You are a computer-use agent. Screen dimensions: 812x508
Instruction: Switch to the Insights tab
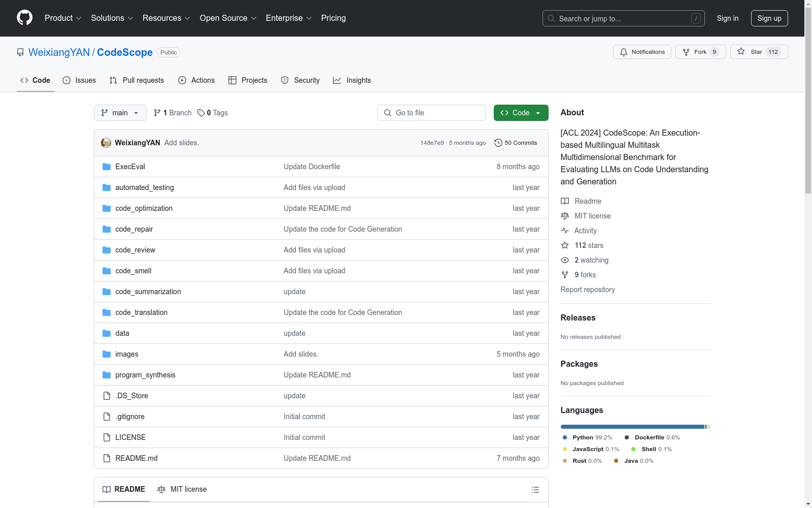pos(352,80)
